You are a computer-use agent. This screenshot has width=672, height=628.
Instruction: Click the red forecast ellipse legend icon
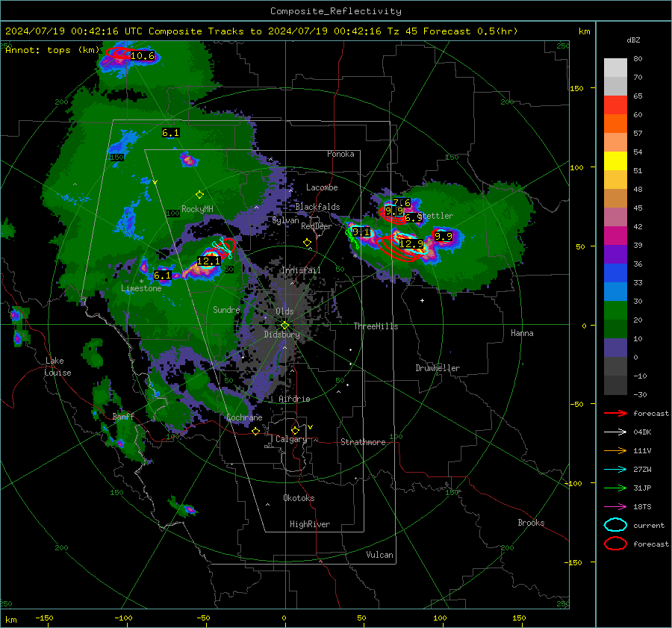click(x=615, y=544)
